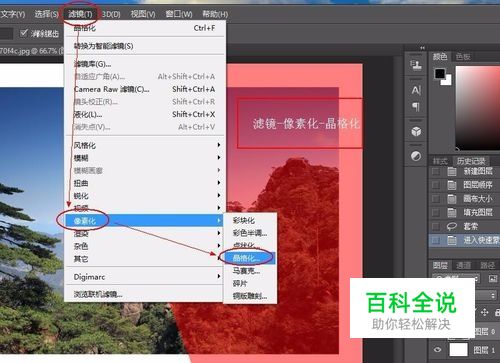Select the 图层 0 layer row
This screenshot has height=363, width=500.
pos(486,331)
